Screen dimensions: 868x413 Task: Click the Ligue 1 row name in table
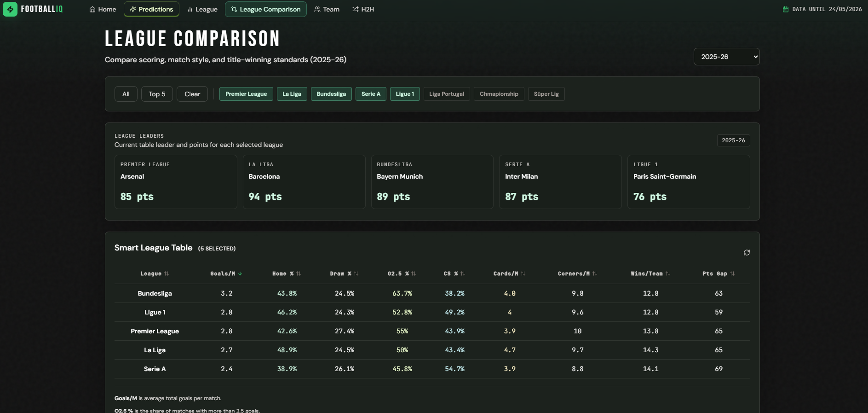pyautogui.click(x=155, y=312)
